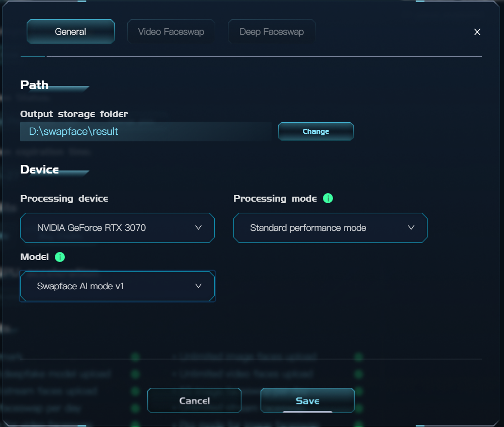Click the chevron on the Model dropdown
Viewport: 504px width, 427px height.
199,285
